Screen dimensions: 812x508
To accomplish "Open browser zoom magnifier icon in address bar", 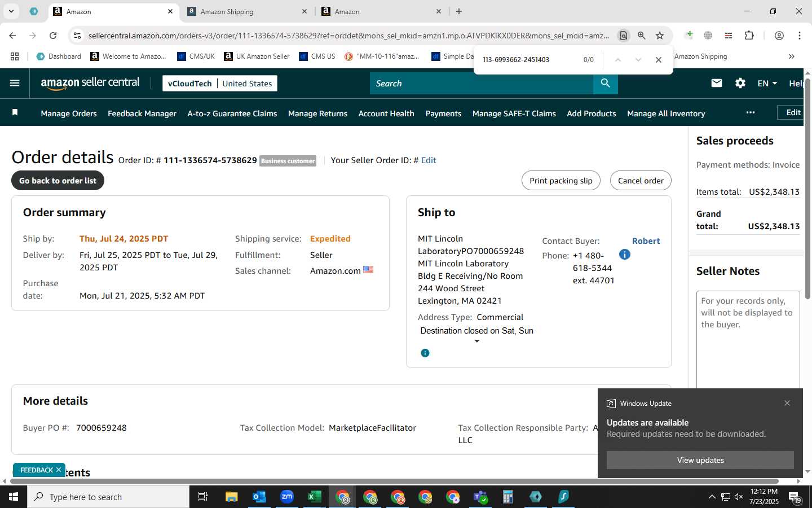I will [x=642, y=36].
